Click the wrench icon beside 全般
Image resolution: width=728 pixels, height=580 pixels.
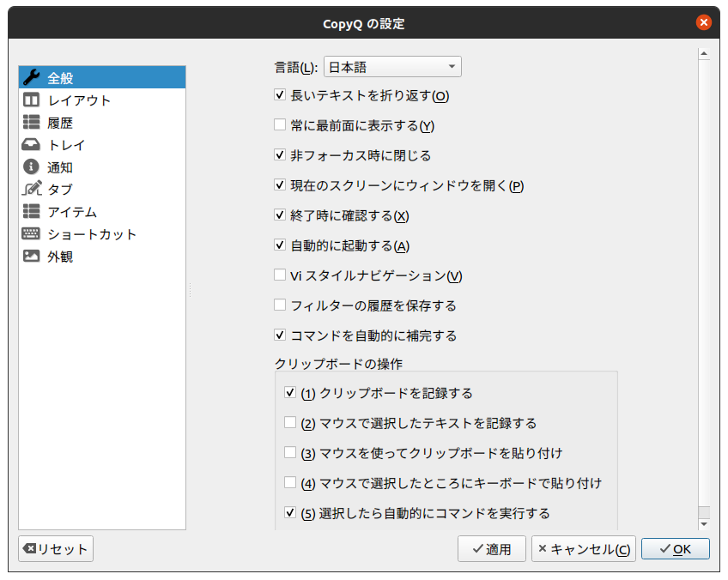(x=31, y=77)
